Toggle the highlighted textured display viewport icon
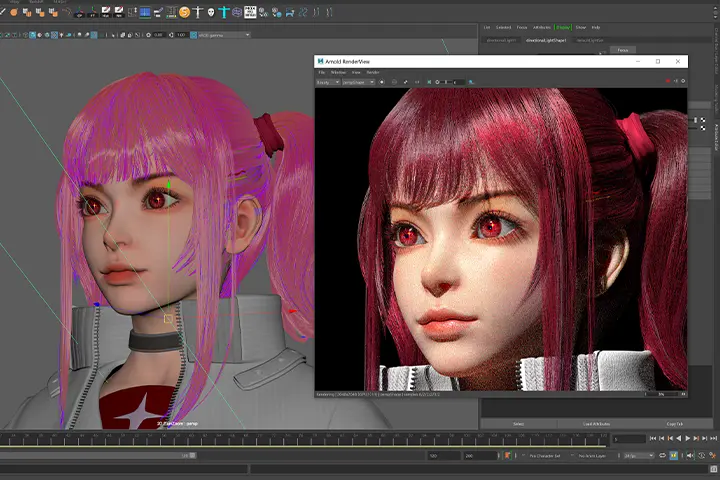 tap(54, 35)
